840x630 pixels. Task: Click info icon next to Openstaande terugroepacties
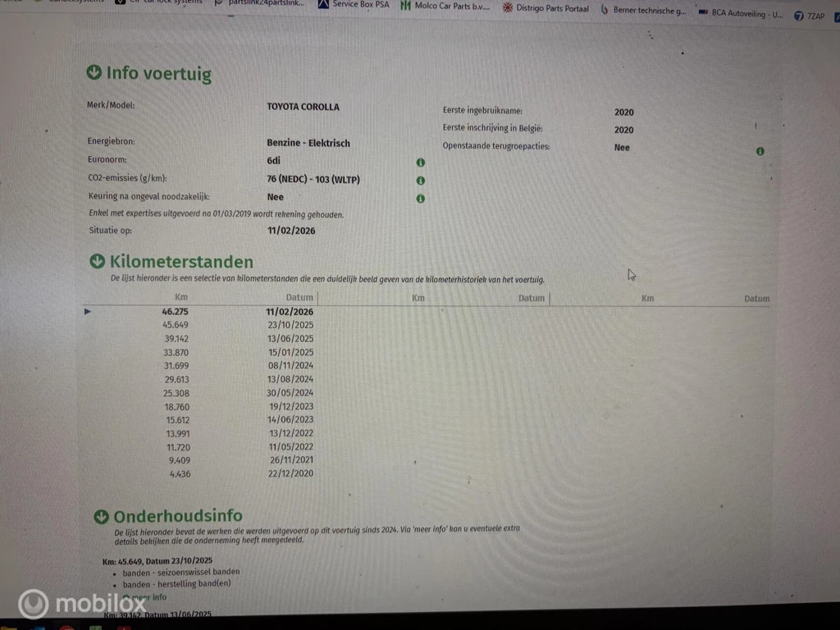760,152
